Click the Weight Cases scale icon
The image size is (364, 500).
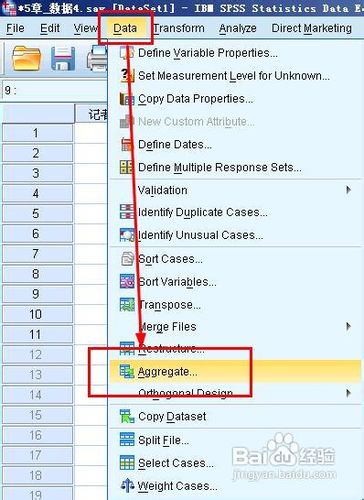(x=127, y=486)
